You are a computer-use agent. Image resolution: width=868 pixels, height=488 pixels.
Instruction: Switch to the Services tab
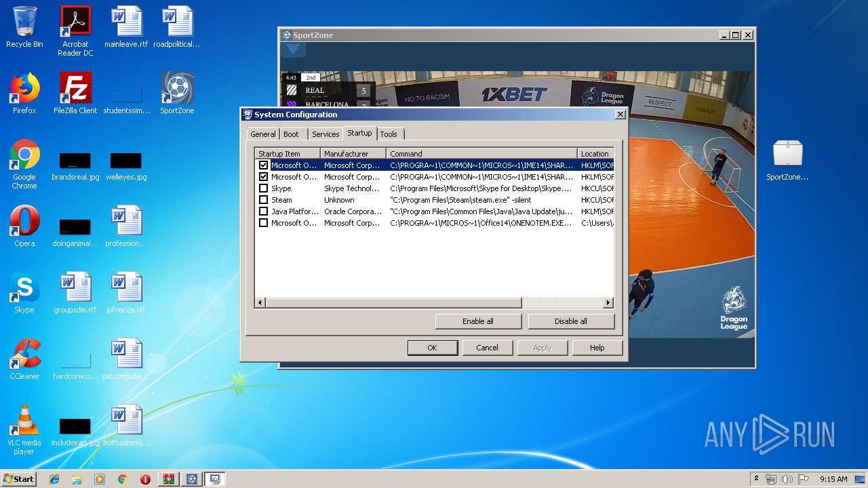pos(325,134)
